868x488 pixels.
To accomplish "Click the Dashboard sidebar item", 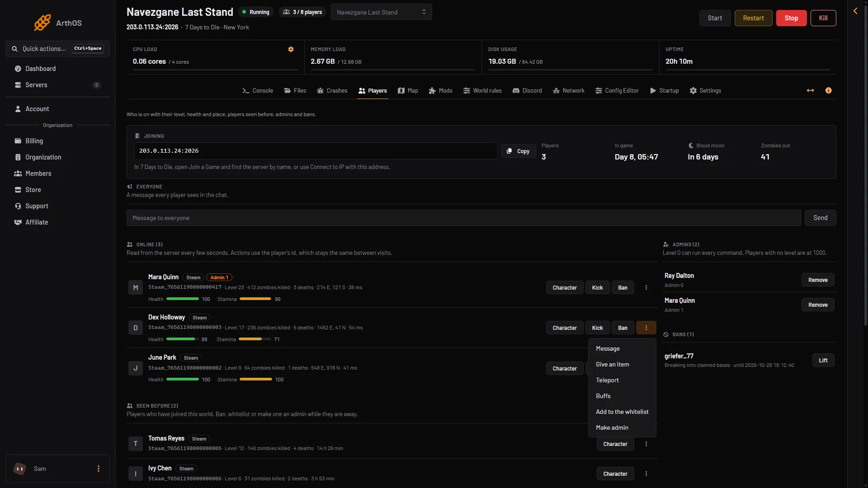I will (57, 69).
